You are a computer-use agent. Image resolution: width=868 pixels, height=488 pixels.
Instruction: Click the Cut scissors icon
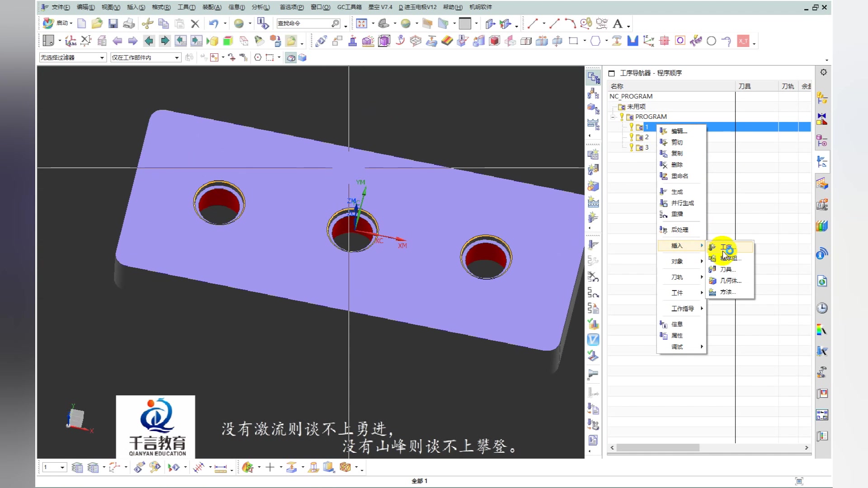click(147, 23)
